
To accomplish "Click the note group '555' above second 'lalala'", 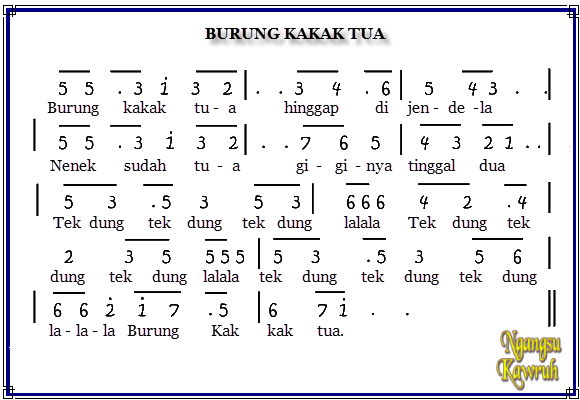I will click(225, 257).
